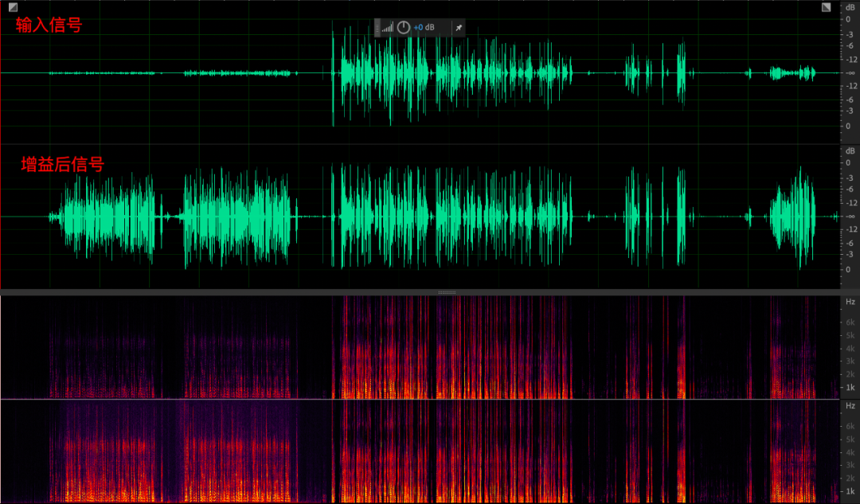Click the Hz label on upper spectrogram ruler
This screenshot has width=860, height=504.
850,302
